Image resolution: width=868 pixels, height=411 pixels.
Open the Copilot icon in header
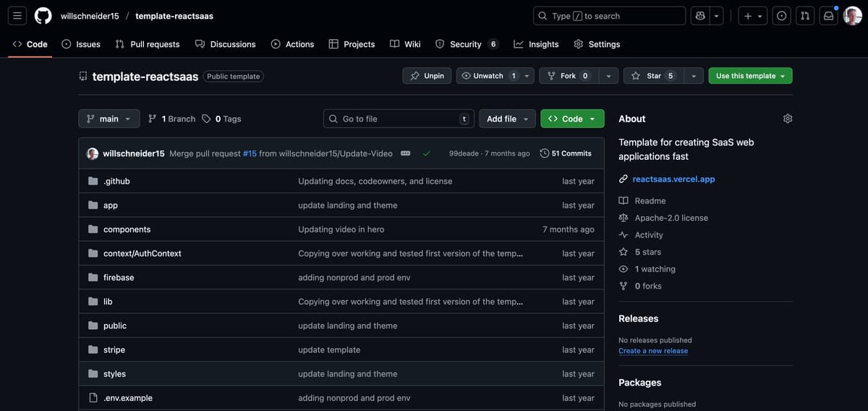[699, 16]
